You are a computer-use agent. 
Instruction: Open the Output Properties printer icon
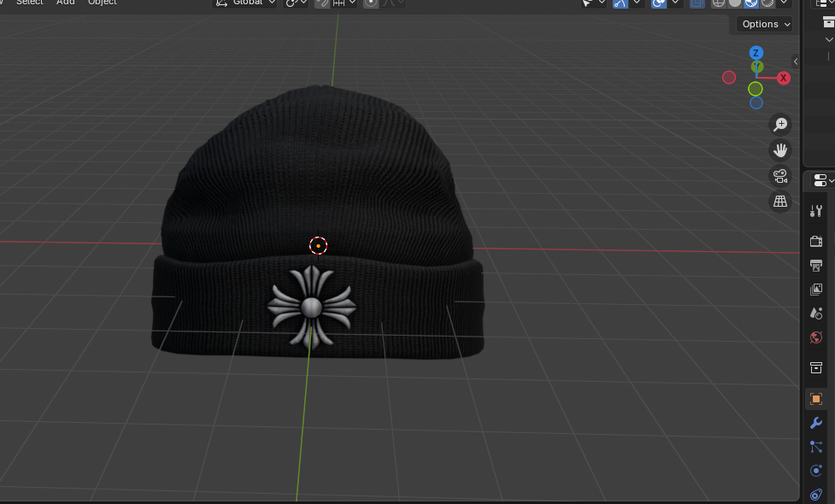(815, 265)
